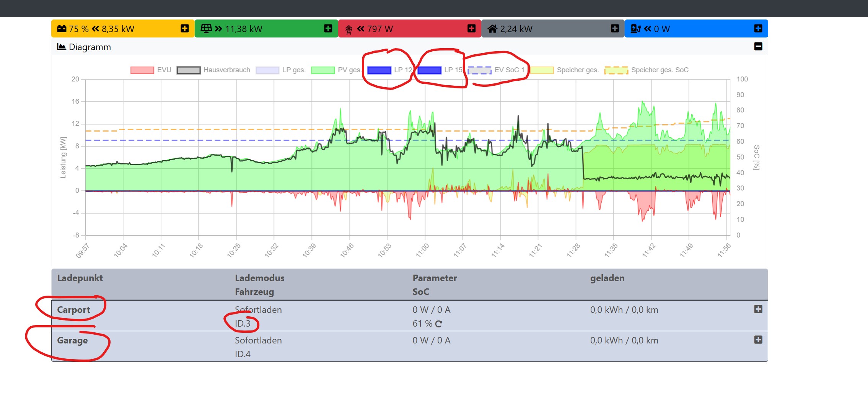This screenshot has height=397, width=868.
Task: Toggle EVU series in chart legend
Action: (151, 70)
